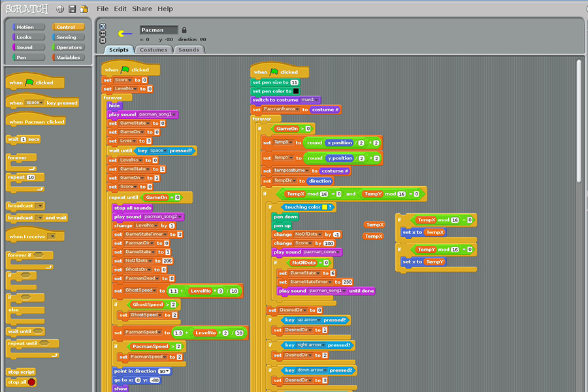Click the go to x y block
This screenshot has height=392, width=588.
point(137,380)
